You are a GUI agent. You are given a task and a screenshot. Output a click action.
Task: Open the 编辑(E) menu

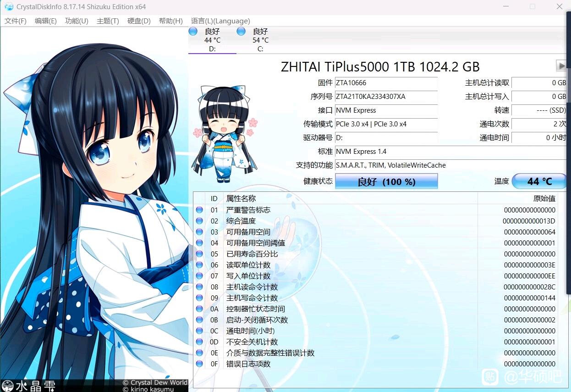point(46,21)
